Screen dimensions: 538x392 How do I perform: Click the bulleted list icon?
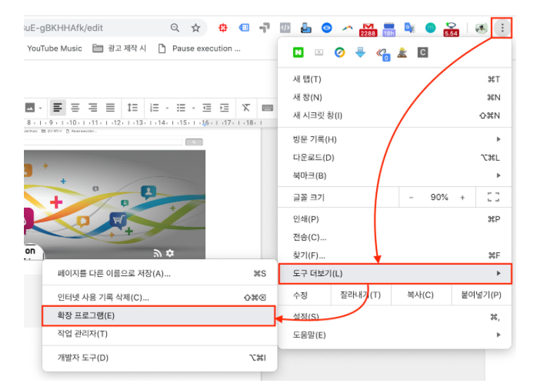pos(181,107)
